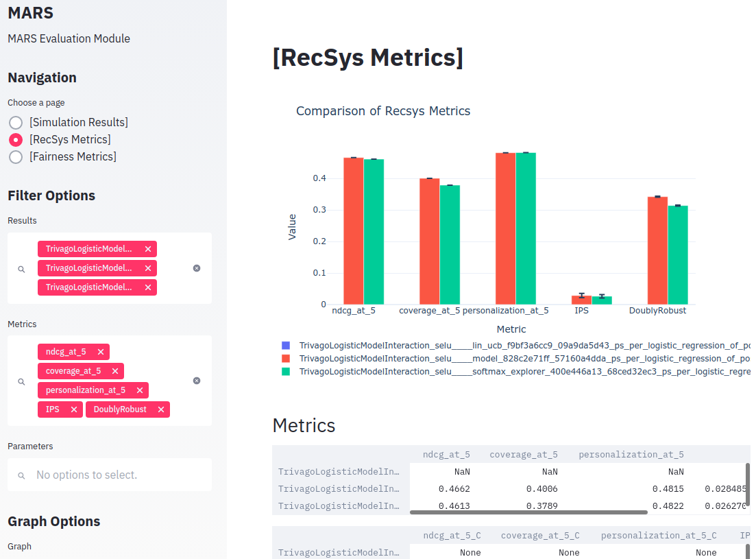Screen dimensions: 756x559
Task: Choose the [Fairness Metrics] page radio
Action: [x=16, y=157]
